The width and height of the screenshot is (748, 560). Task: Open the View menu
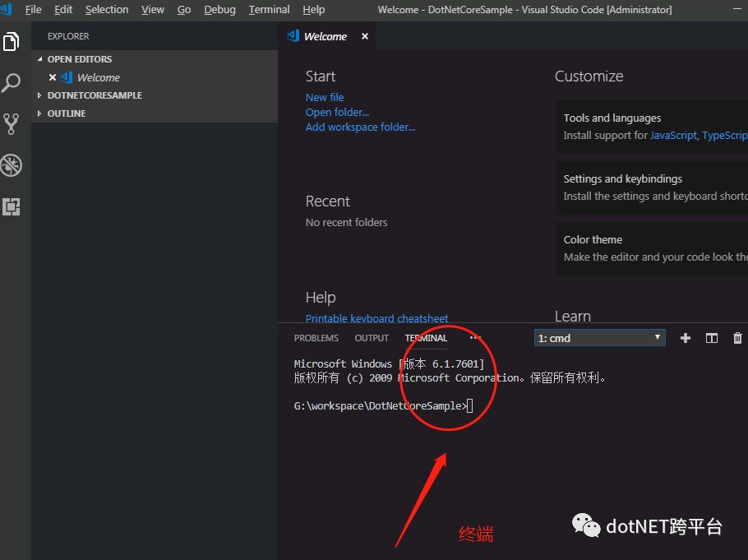click(x=153, y=10)
